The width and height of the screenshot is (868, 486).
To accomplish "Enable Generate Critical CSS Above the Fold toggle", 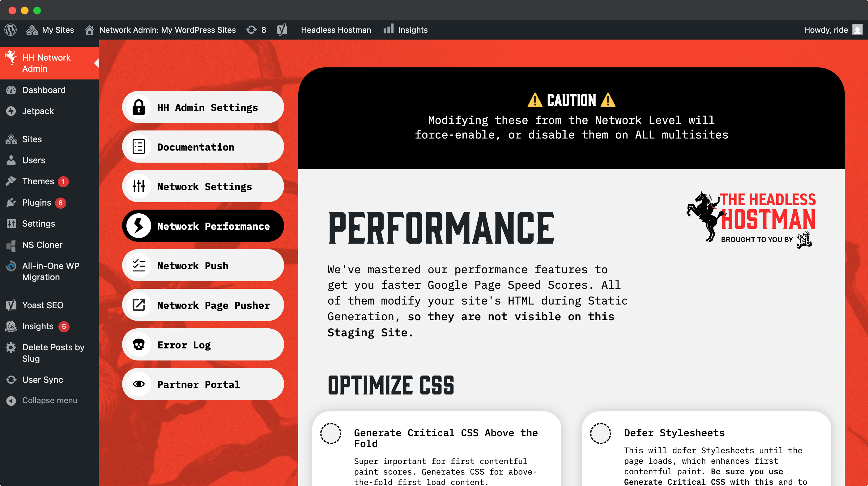I will pyautogui.click(x=330, y=433).
